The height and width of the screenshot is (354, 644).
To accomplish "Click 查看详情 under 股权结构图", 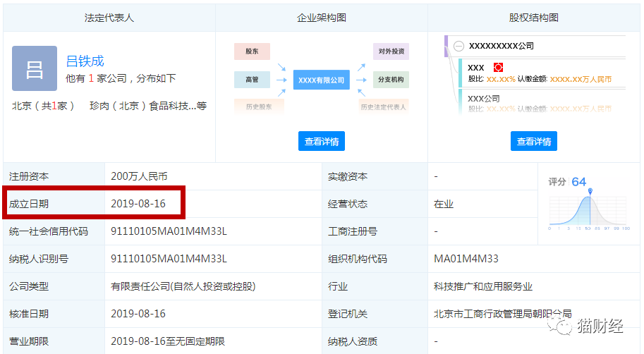I will (x=534, y=141).
